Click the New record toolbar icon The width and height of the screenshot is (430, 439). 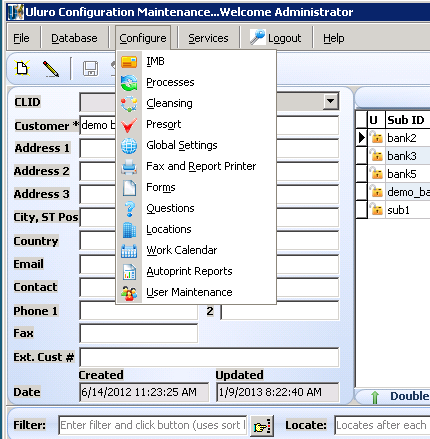click(22, 68)
